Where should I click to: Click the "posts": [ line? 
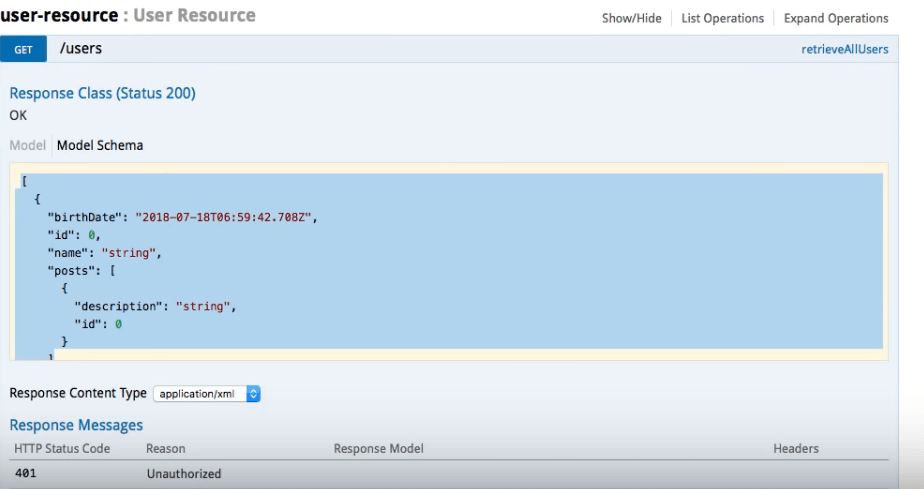click(81, 270)
